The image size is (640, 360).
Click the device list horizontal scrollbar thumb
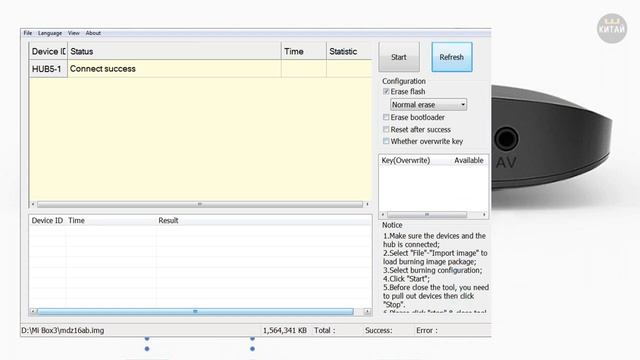200,204
